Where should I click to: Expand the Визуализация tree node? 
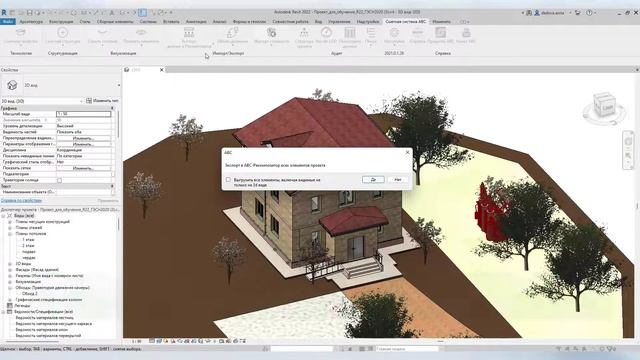(x=10, y=282)
